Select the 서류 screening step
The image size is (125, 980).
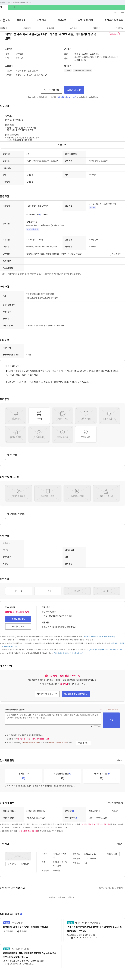19,591
